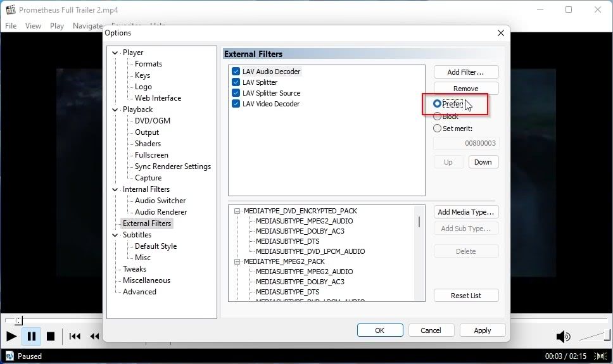
Task: Collapse the Player tree node
Action: click(115, 53)
